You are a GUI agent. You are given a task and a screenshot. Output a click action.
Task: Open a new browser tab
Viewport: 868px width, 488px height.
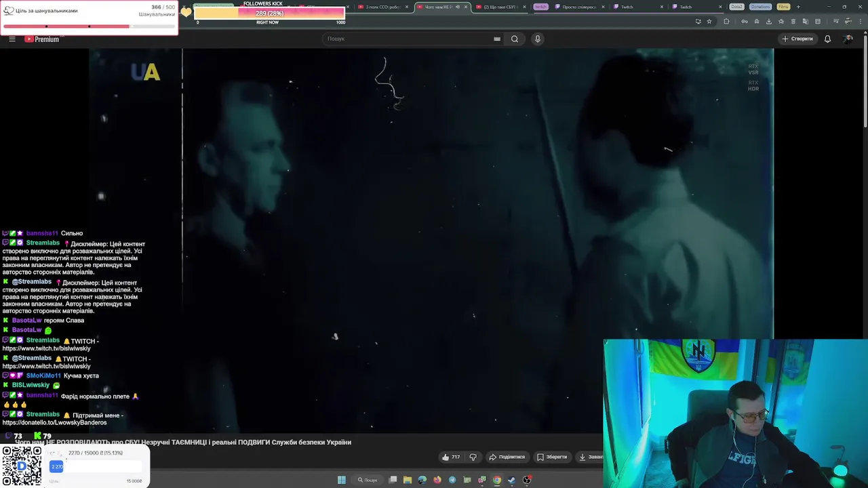click(798, 7)
